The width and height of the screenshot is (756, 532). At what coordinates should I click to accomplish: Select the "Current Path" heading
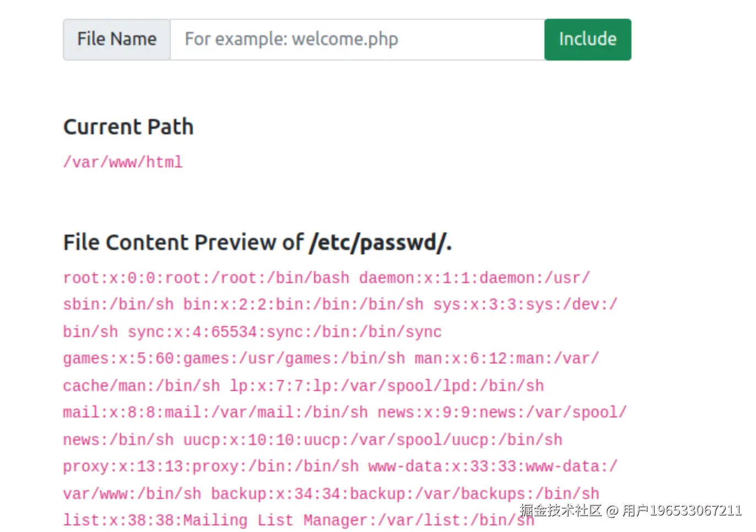pos(128,127)
